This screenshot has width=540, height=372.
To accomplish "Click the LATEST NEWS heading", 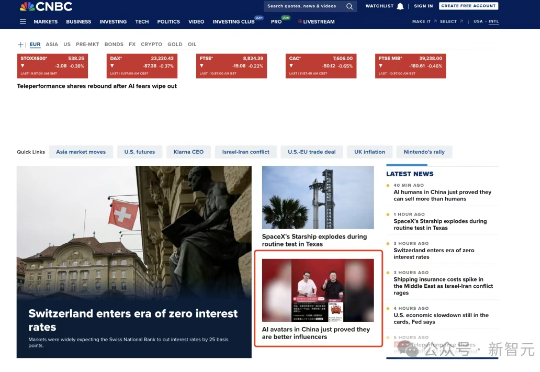I will pyautogui.click(x=410, y=174).
